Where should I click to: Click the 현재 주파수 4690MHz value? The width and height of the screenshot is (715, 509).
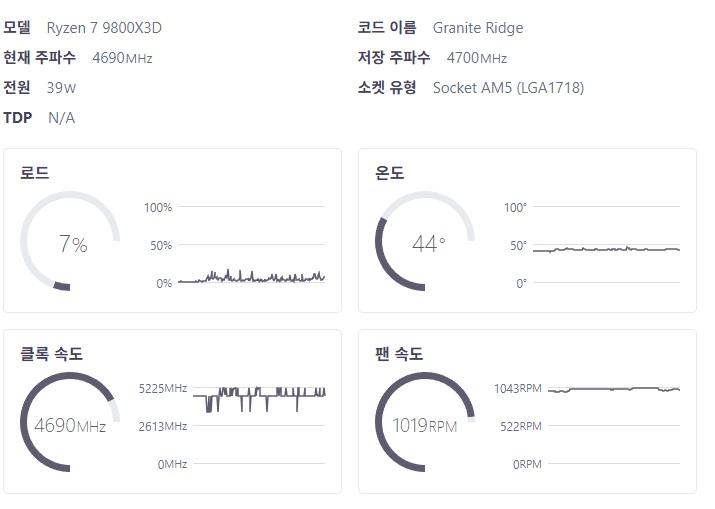click(x=122, y=58)
